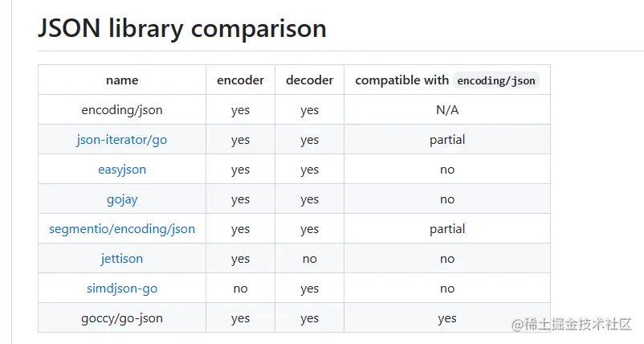The width and height of the screenshot is (644, 344).
Task: Open the segmentio/encoding/json link
Action: point(122,229)
